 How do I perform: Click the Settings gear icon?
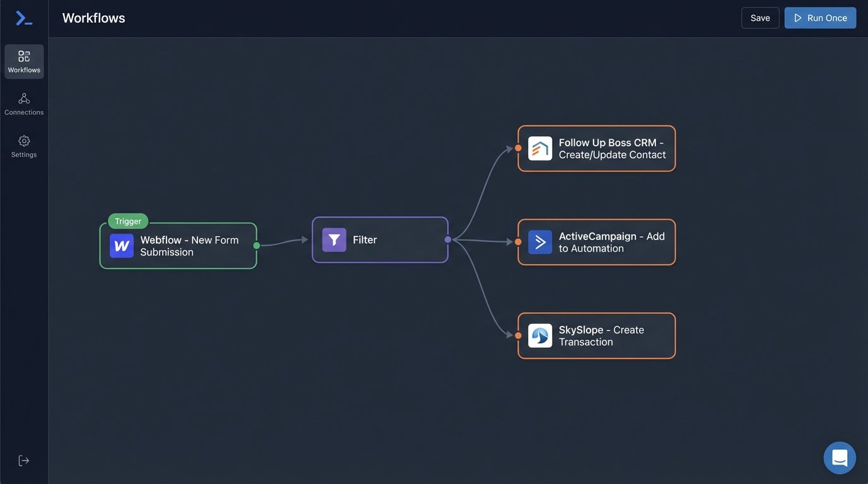pyautogui.click(x=24, y=140)
